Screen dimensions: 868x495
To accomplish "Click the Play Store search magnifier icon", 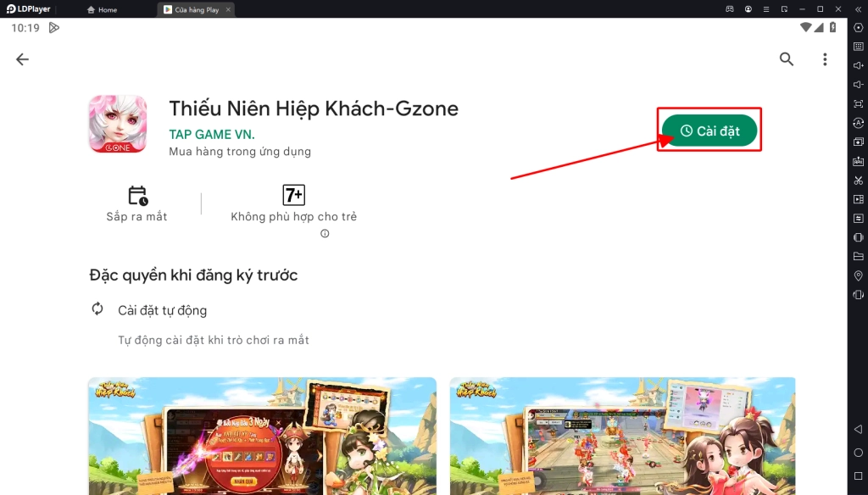I will coord(787,59).
